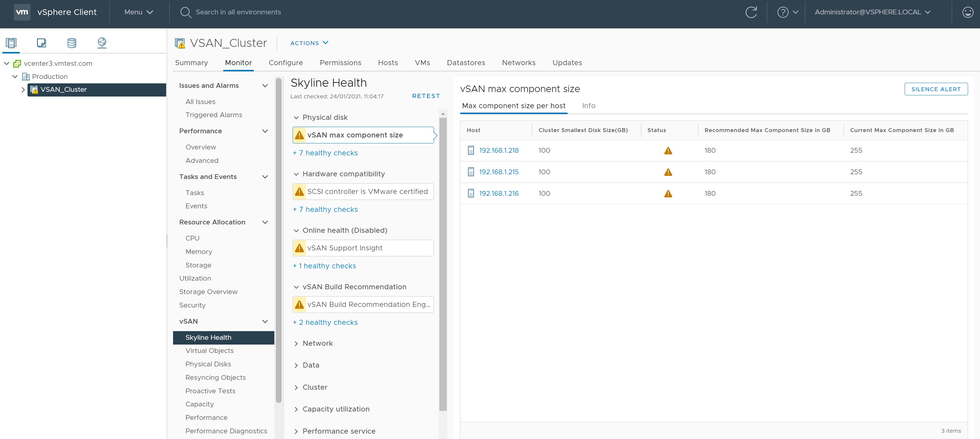The height and width of the screenshot is (439, 980).
Task: Open the Permissions tab
Action: 340,63
